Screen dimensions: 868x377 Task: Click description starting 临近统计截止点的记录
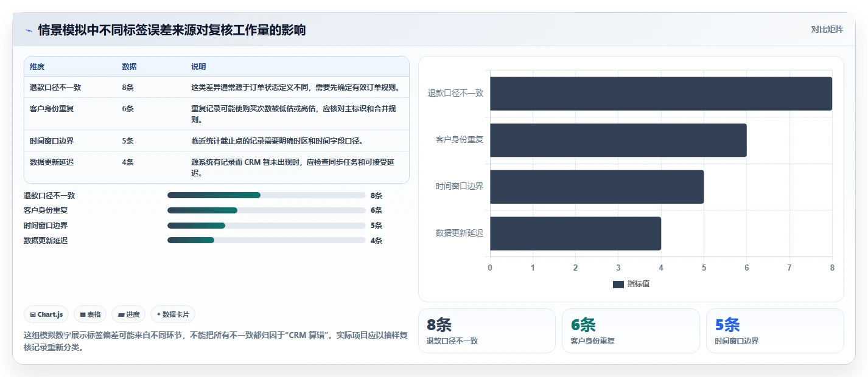[x=277, y=141]
